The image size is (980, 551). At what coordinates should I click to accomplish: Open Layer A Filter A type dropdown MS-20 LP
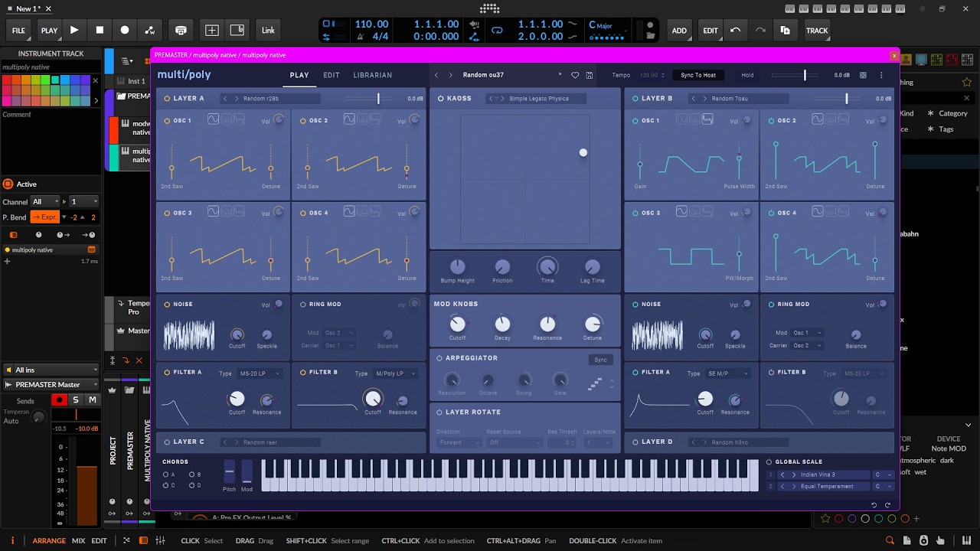point(260,373)
